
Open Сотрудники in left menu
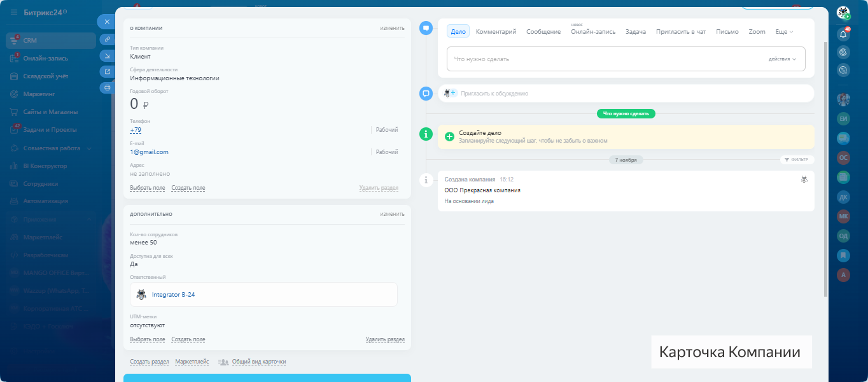click(41, 183)
